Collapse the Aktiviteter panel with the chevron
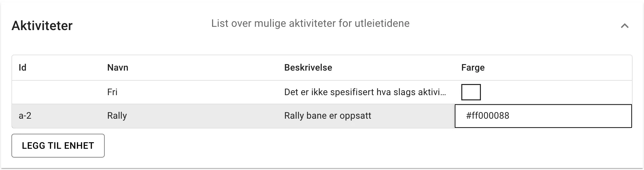 (x=624, y=26)
